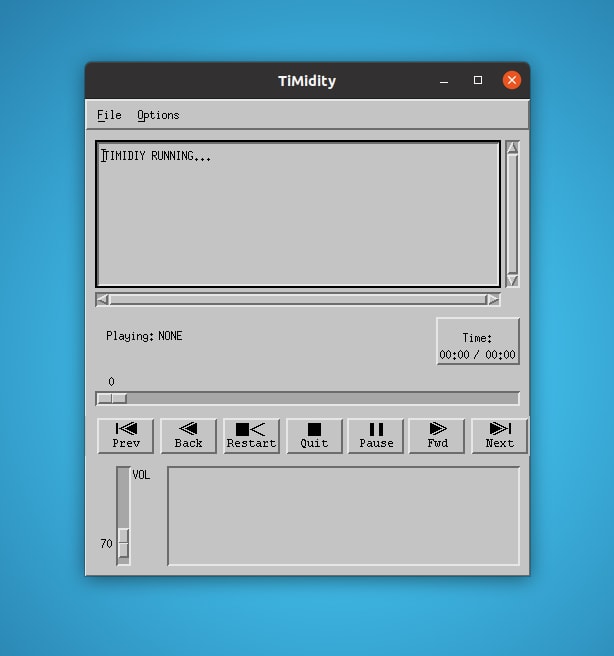Click the log scrollbar up arrow
The height and width of the screenshot is (656, 614).
tap(512, 148)
